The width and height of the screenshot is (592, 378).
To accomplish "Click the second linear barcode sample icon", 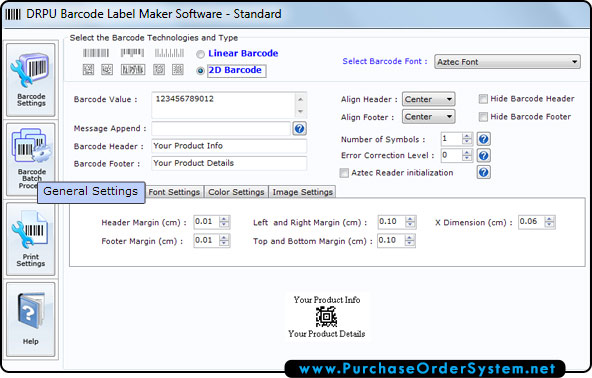I will coord(132,53).
